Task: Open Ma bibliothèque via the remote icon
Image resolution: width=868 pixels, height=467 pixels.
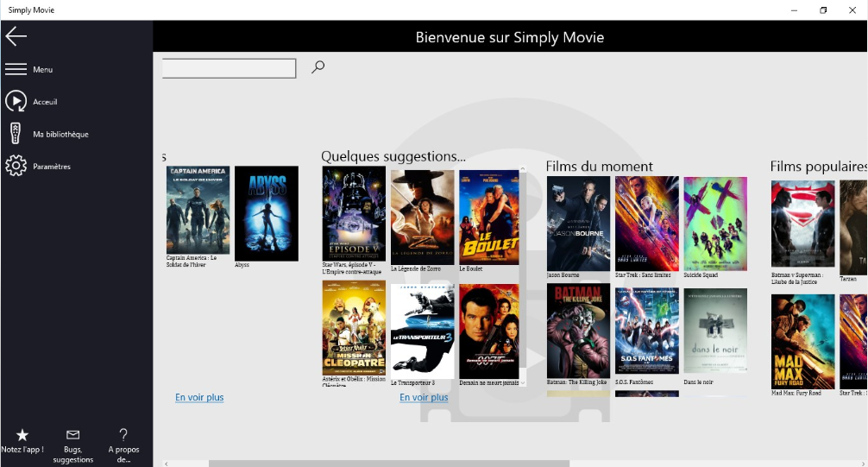Action: tap(16, 134)
